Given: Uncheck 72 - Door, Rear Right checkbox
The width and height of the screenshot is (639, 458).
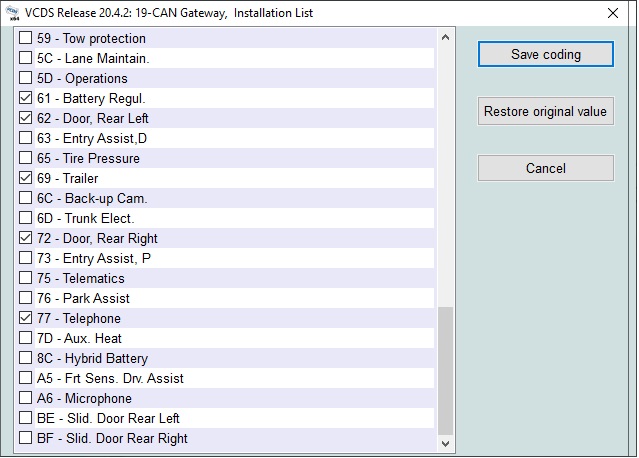Looking at the screenshot, I should click(25, 238).
